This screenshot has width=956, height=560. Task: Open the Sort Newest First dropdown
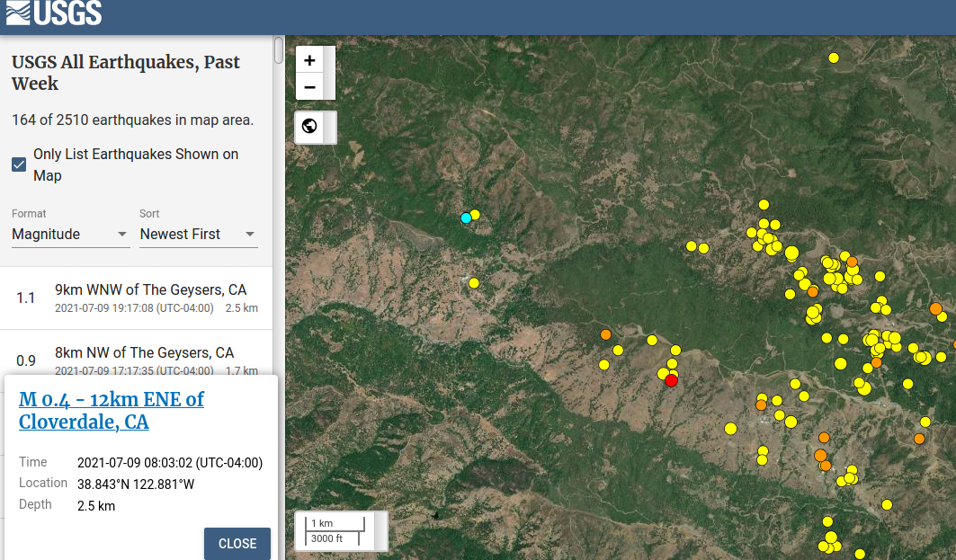point(198,234)
